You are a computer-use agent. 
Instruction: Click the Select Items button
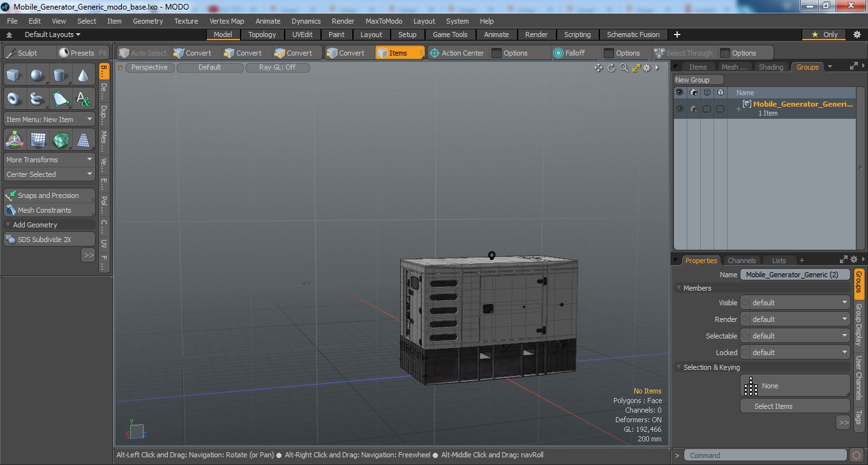[795, 406]
